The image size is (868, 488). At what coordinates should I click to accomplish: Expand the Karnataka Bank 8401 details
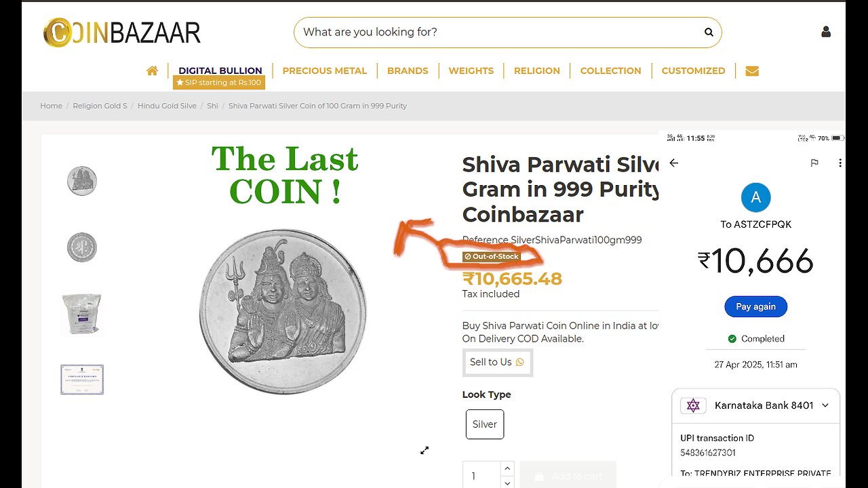[825, 405]
